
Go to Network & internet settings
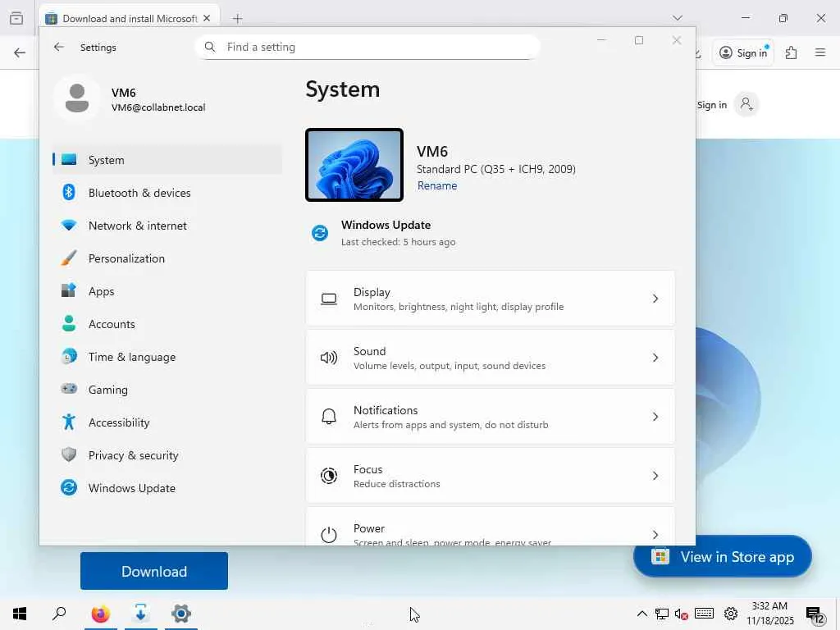pyautogui.click(x=167, y=226)
